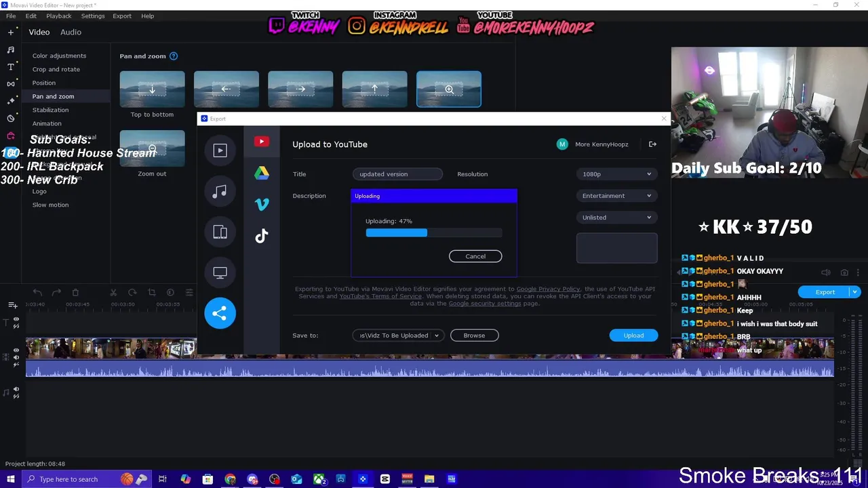The image size is (868, 488).
Task: Open the Google Privacy Policy link
Action: 548,289
